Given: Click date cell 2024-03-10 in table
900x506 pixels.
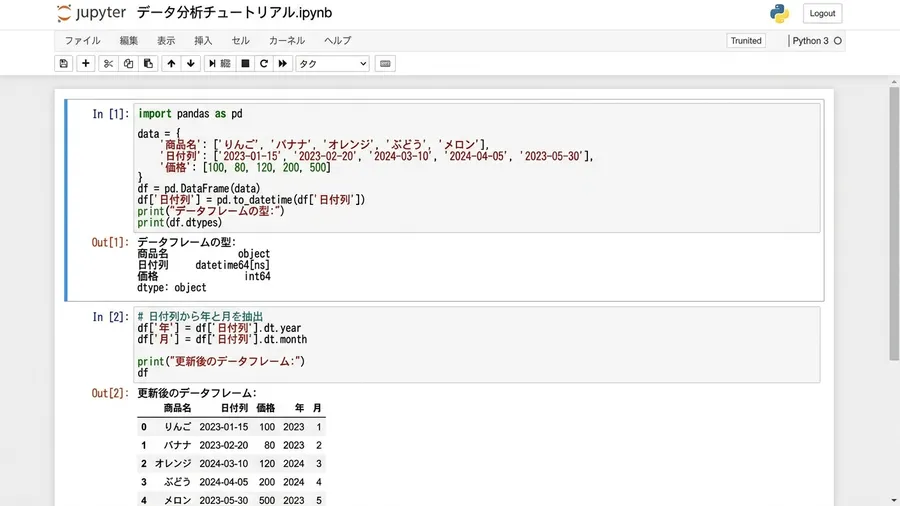Looking at the screenshot, I should tap(224, 464).
